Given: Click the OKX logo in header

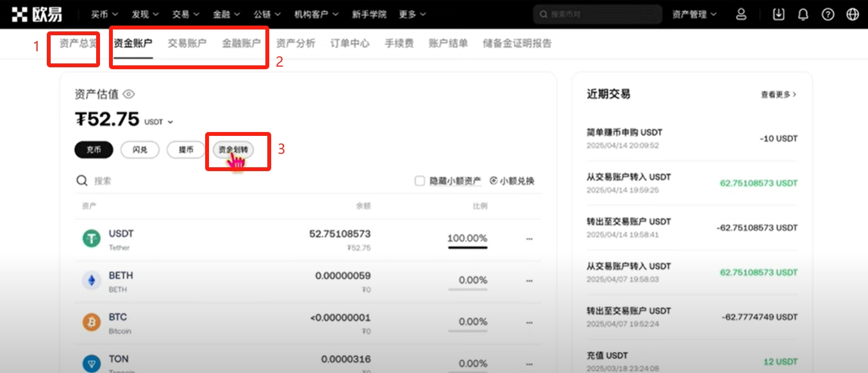Looking at the screenshot, I should 39,14.
